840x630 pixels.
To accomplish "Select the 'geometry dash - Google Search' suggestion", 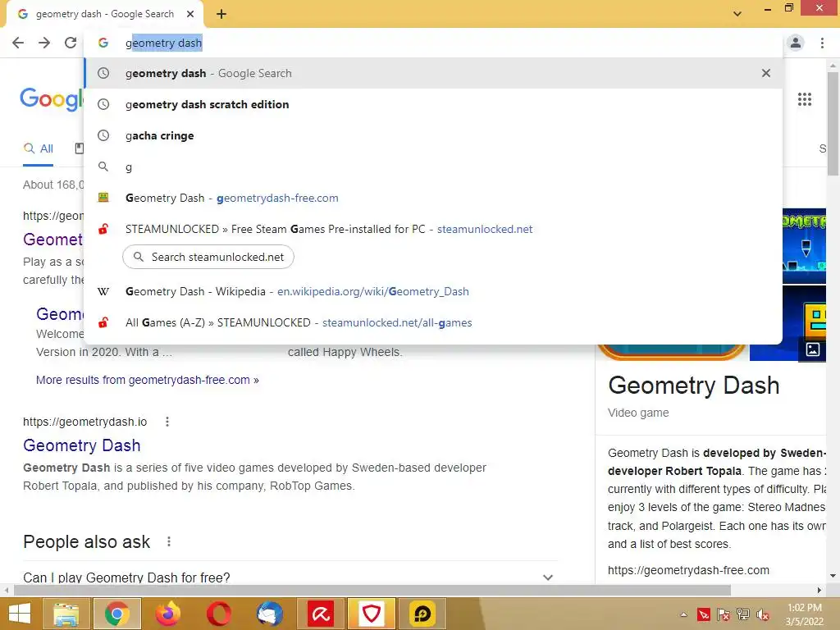I will [x=433, y=73].
